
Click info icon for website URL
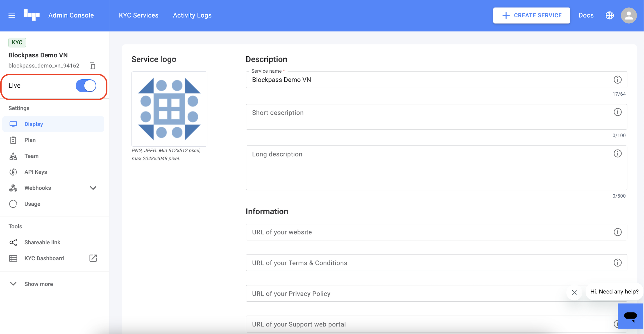617,232
